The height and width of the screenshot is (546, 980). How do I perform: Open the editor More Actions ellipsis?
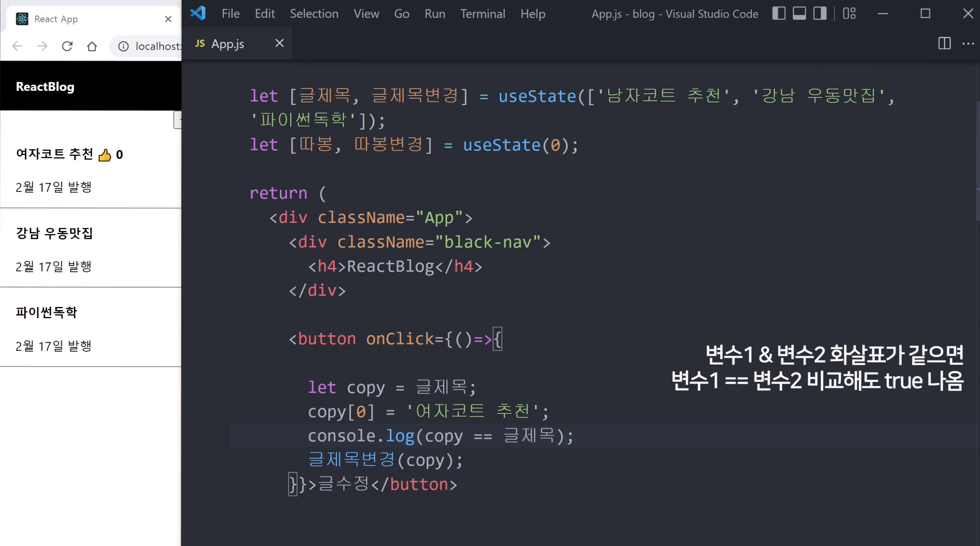coord(968,43)
